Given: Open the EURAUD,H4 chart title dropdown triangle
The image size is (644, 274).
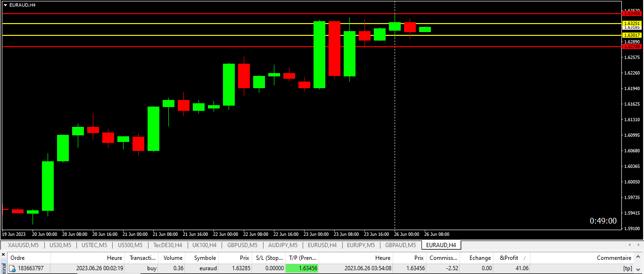Looking at the screenshot, I should pyautogui.click(x=5, y=5).
